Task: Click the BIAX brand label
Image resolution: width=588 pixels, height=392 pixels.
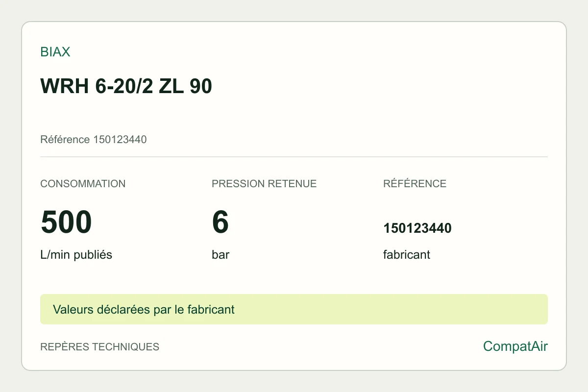Action: pos(55,52)
